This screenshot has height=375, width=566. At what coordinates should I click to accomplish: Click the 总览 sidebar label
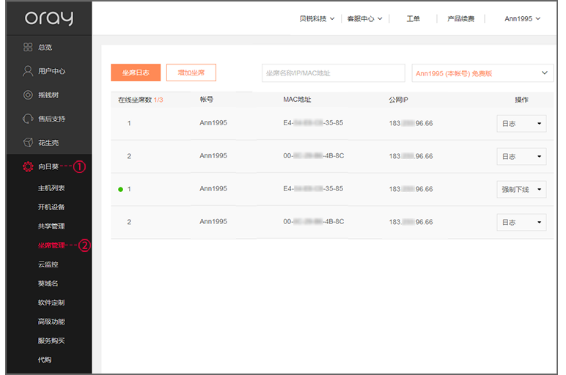click(x=45, y=47)
